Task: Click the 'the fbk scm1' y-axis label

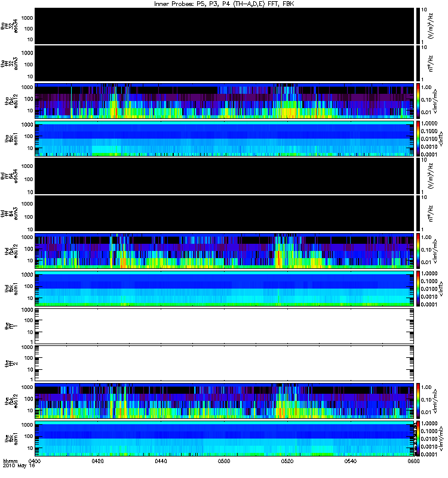Action: click(11, 439)
